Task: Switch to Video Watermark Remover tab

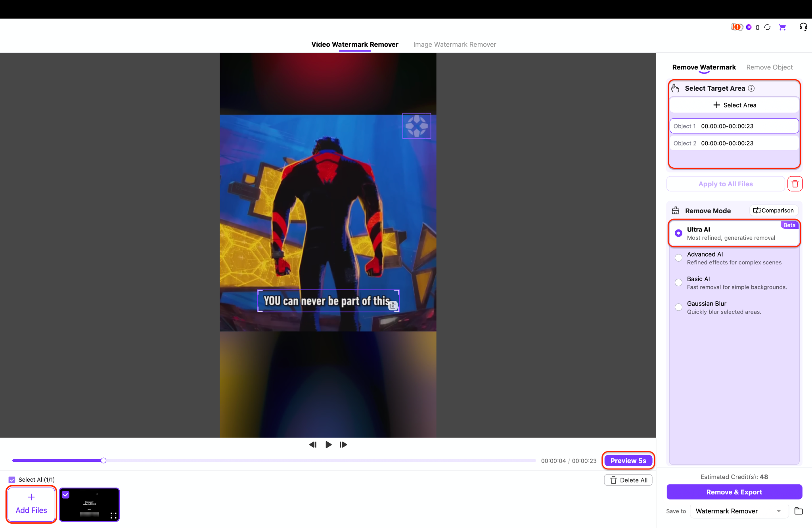Action: 355,44
